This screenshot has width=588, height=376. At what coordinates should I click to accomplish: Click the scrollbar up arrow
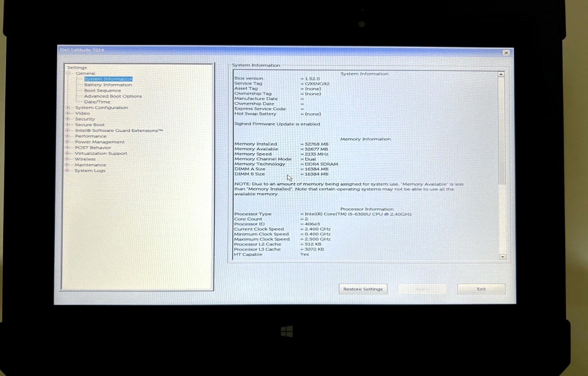[x=501, y=74]
